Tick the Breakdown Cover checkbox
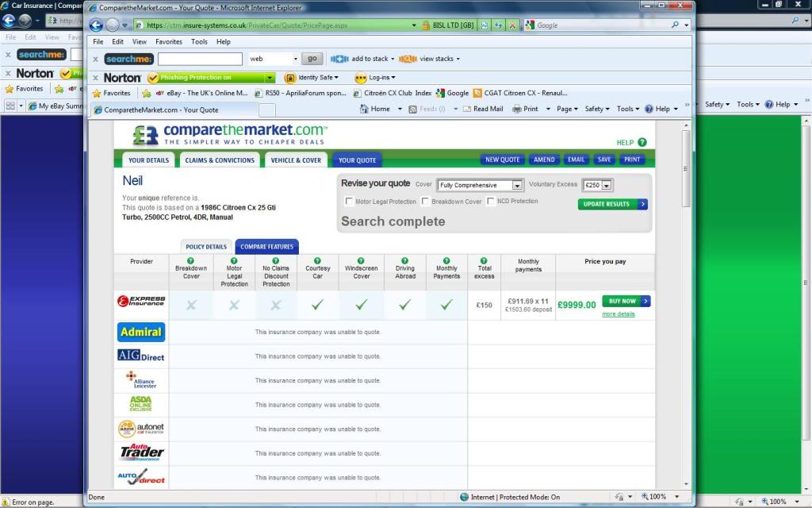 425,201
